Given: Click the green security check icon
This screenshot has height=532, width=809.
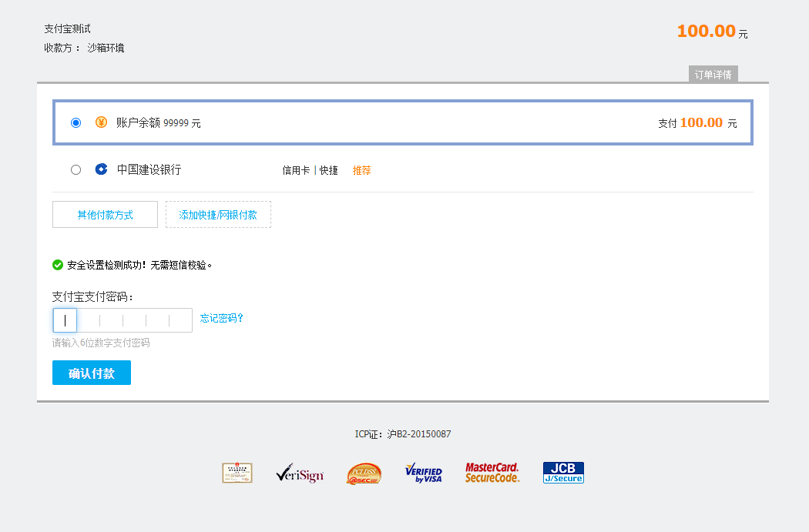Looking at the screenshot, I should pyautogui.click(x=57, y=265).
